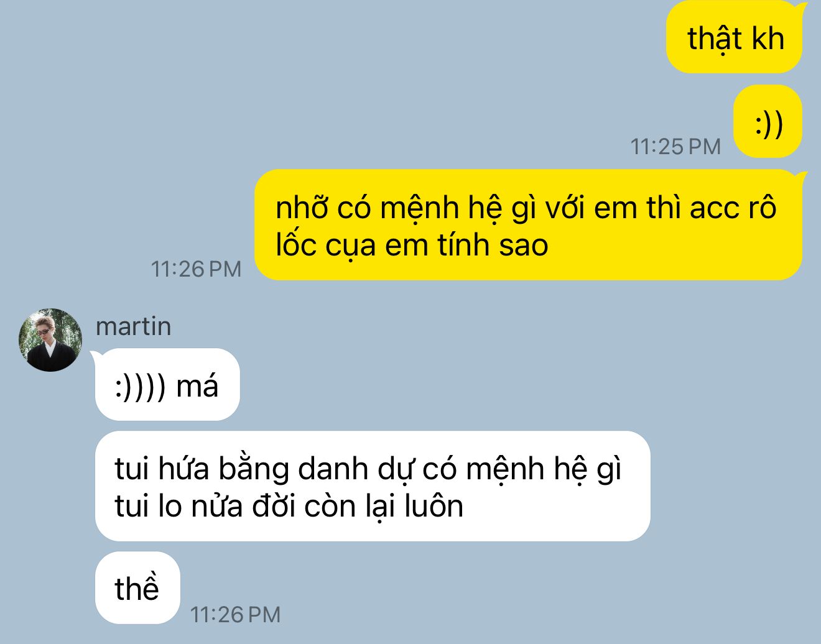Click the word "lốc" in the yellow message
The height and width of the screenshot is (644, 821).
click(x=295, y=245)
